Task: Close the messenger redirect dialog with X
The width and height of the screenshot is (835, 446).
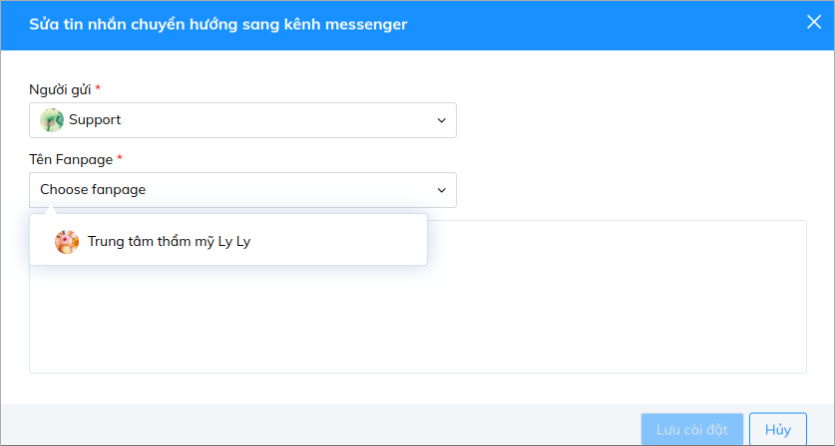Action: [814, 22]
